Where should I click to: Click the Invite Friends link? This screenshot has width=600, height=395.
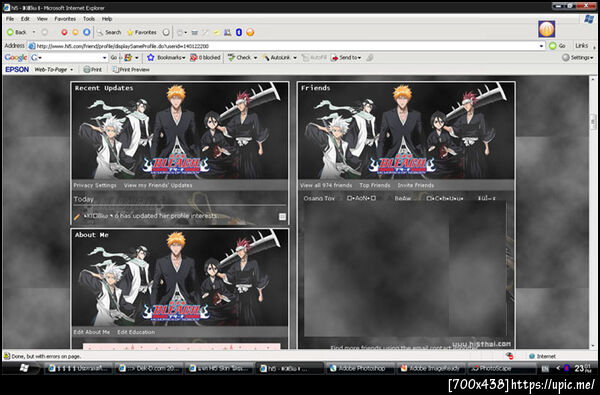tap(416, 185)
